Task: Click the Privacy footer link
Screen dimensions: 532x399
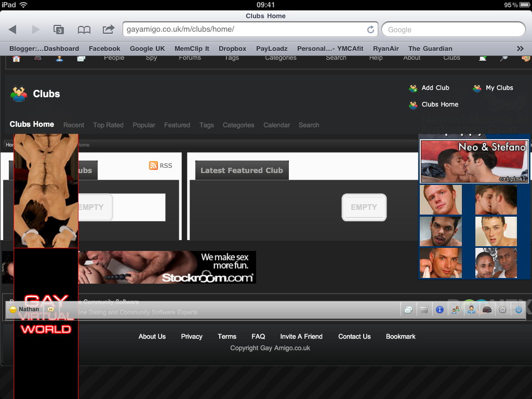Action: click(191, 337)
